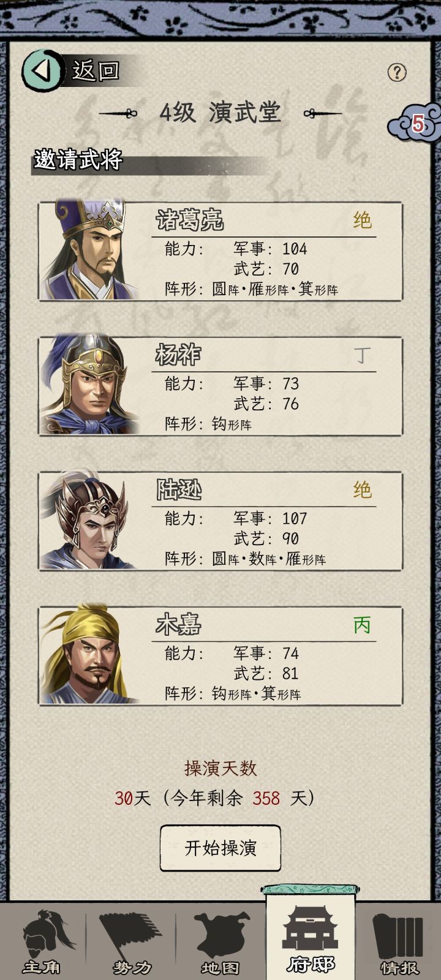Viewport: 441px width, 980px height.
Task: Tap 陆逊's portrait thumbnail
Action: [90, 519]
